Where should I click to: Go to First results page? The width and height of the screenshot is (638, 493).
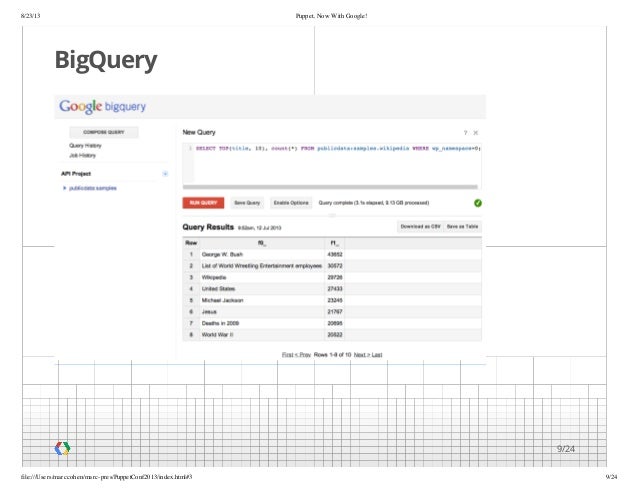pos(287,355)
